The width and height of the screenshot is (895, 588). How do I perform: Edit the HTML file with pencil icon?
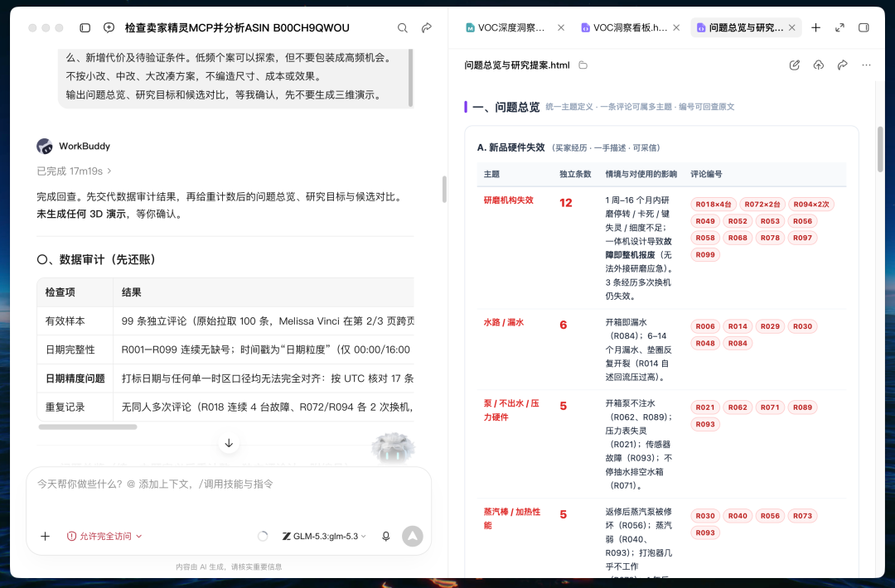click(795, 65)
